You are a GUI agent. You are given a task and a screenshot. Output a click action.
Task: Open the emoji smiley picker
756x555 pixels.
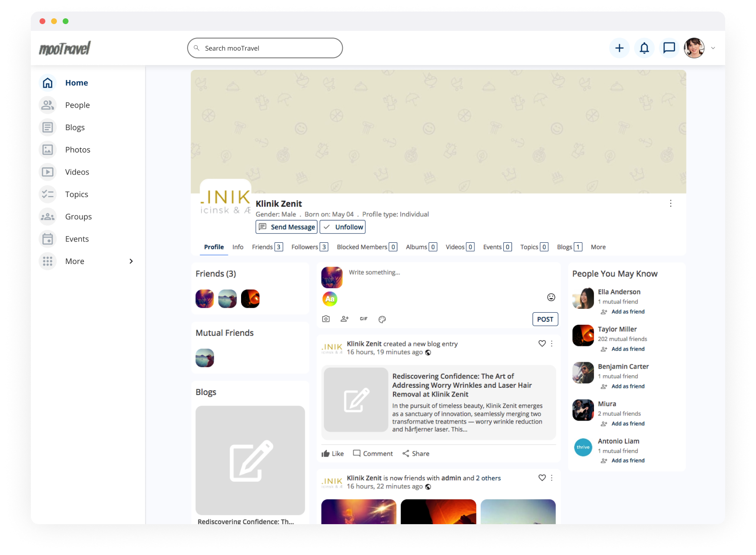[551, 297]
